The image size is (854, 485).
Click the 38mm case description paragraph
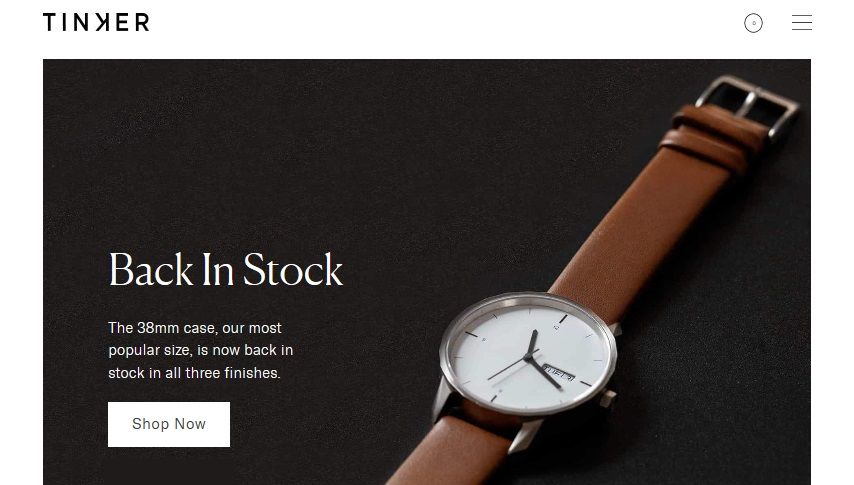pyautogui.click(x=200, y=350)
